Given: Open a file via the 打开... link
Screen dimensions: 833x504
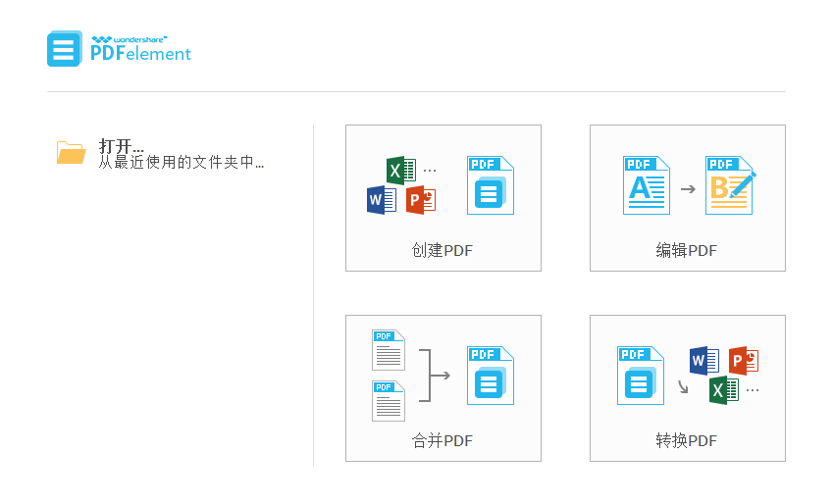Looking at the screenshot, I should pos(122,146).
